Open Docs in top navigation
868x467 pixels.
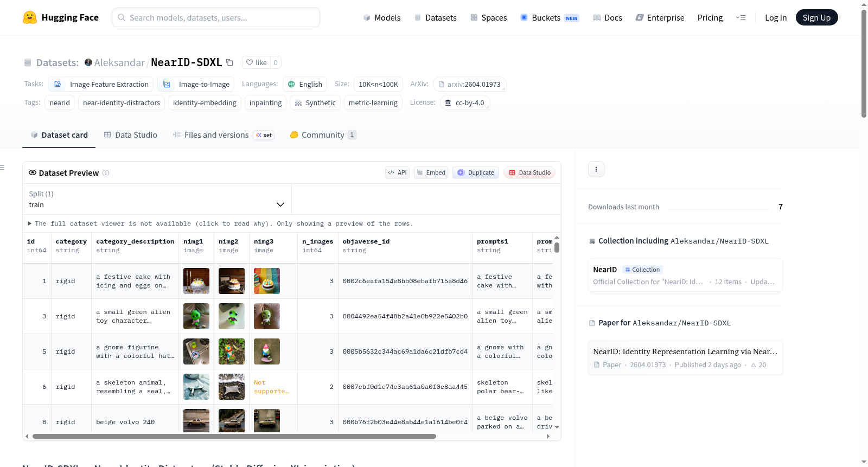[x=608, y=17]
